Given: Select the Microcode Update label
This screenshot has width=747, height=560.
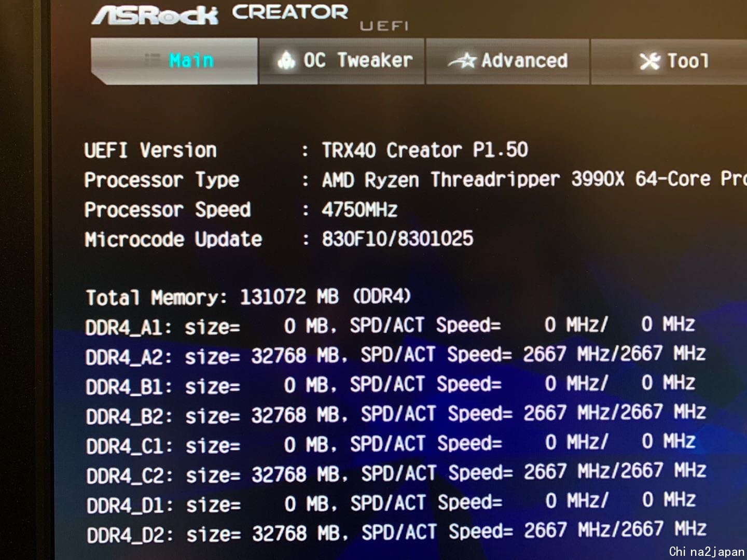Looking at the screenshot, I should [x=173, y=240].
